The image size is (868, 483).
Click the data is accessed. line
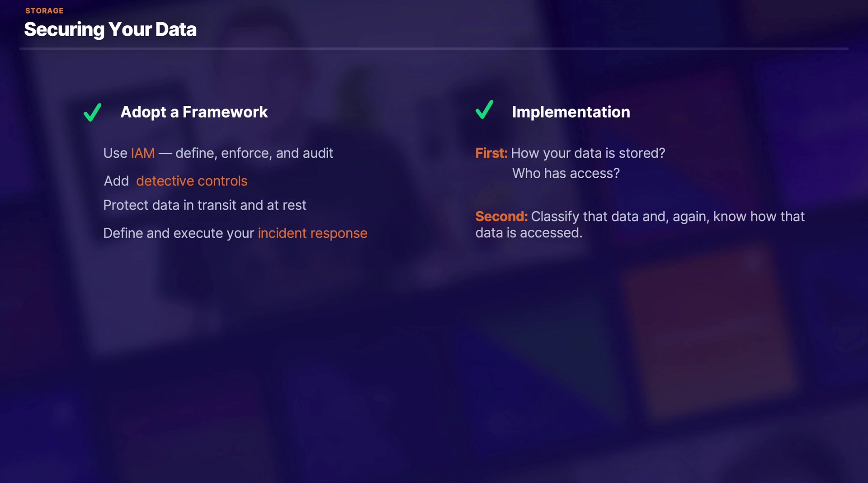(x=528, y=233)
